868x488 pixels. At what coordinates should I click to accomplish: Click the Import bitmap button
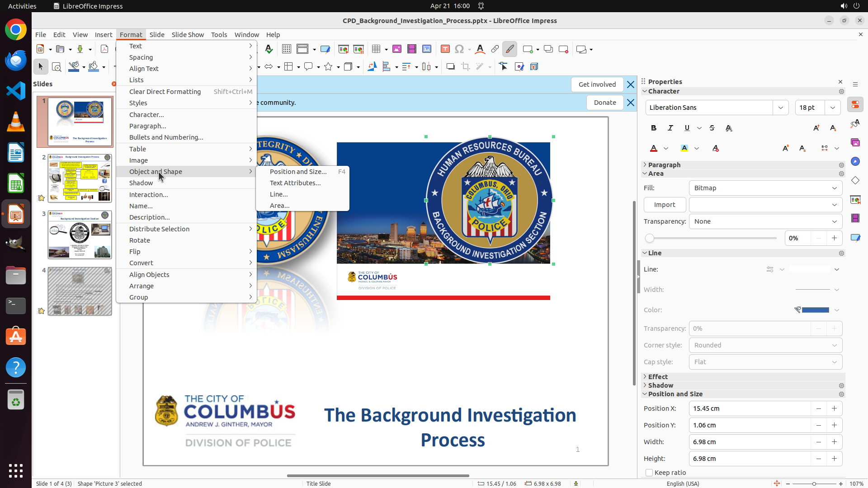point(665,205)
